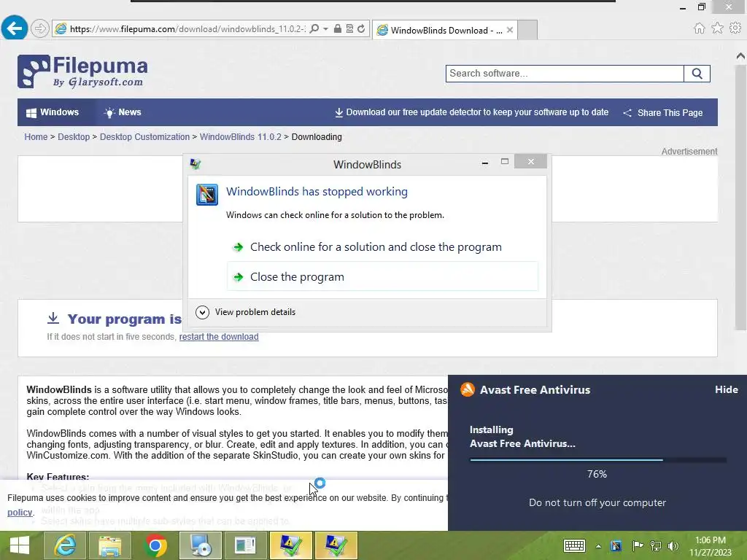The width and height of the screenshot is (747, 560).
Task: Click the WindowBlinds tray icon
Action: 616,545
